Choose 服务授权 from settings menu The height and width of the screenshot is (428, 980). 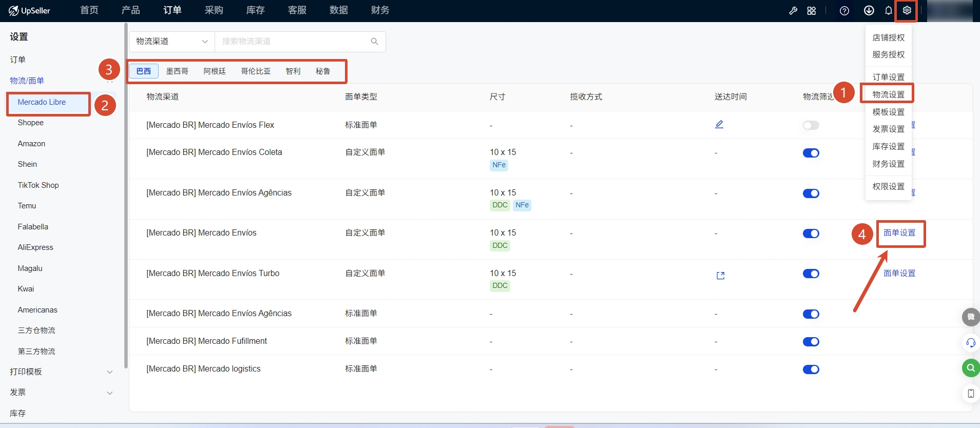click(x=889, y=54)
